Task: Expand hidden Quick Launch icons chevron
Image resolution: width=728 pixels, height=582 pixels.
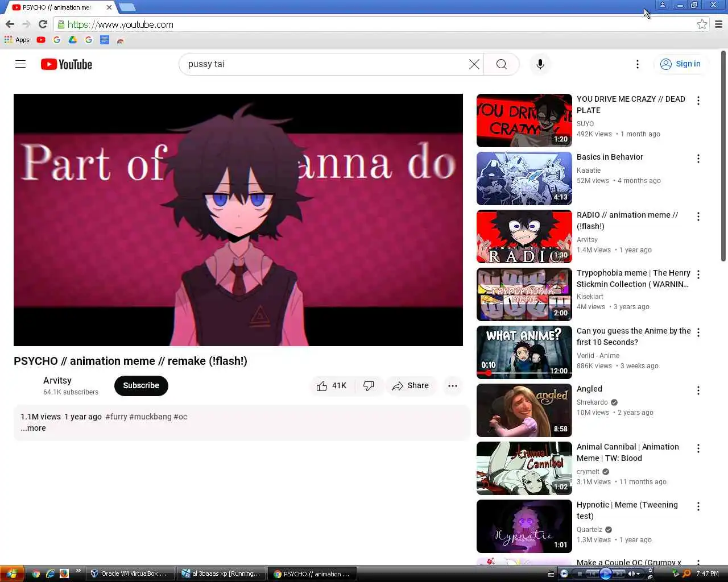Action: click(78, 571)
